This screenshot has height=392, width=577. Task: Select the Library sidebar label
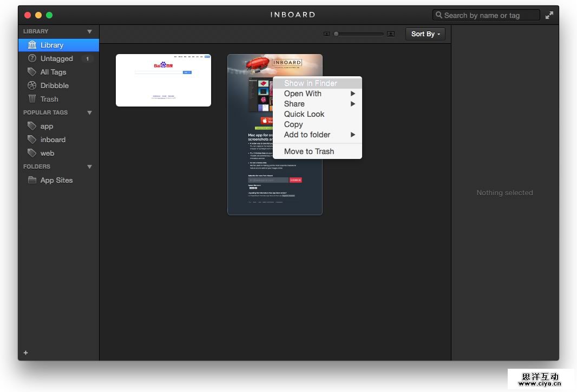click(51, 45)
